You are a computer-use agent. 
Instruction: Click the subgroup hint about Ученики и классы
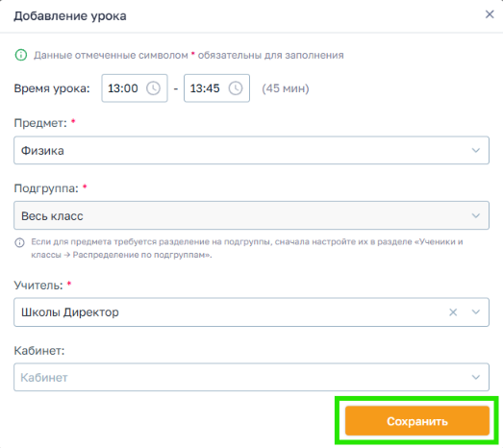(x=246, y=248)
